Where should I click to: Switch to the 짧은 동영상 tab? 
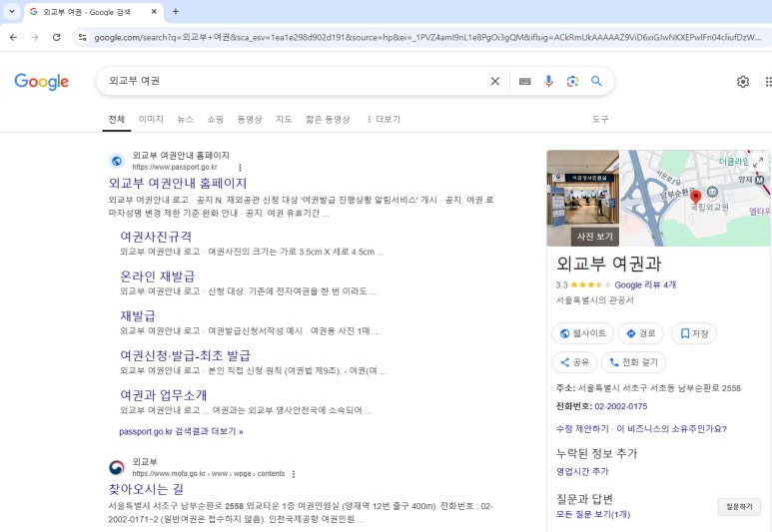[x=328, y=119]
